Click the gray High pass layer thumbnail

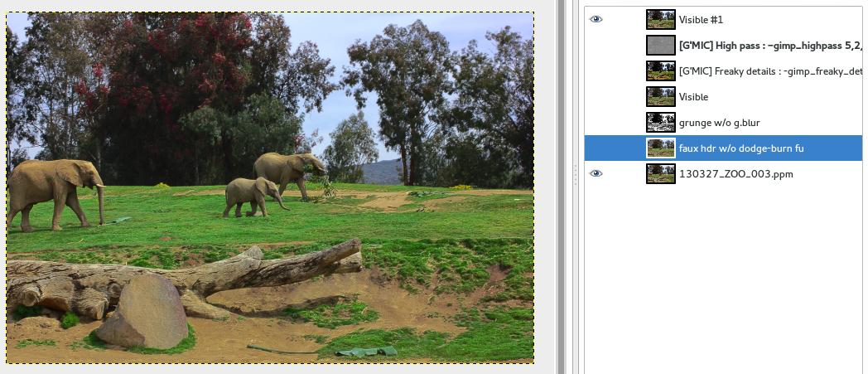click(660, 45)
